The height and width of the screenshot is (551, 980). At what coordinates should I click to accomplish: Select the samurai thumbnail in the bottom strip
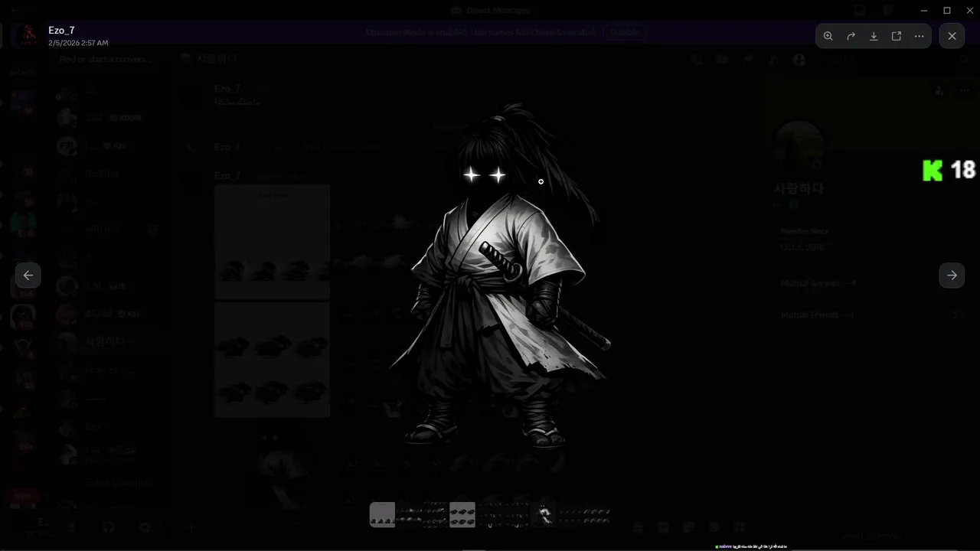point(545,515)
